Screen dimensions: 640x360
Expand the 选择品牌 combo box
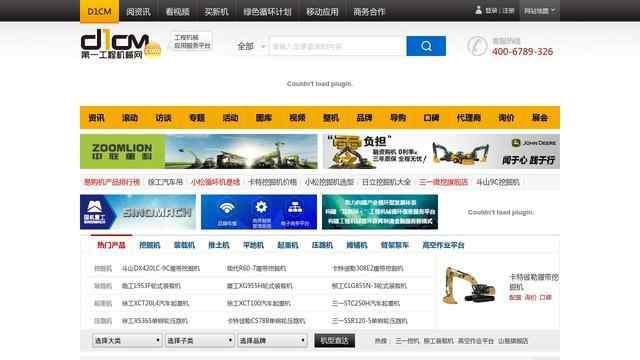tap(272, 340)
